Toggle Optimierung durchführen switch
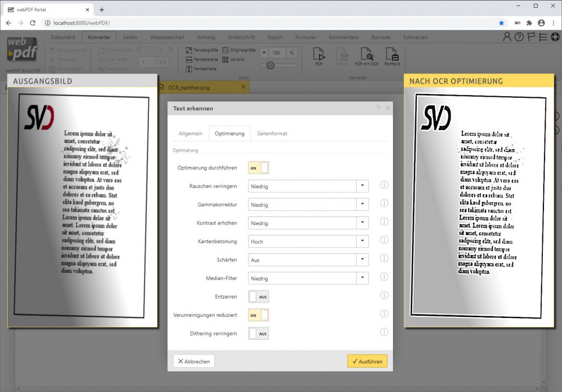This screenshot has height=392, width=562. coord(258,168)
